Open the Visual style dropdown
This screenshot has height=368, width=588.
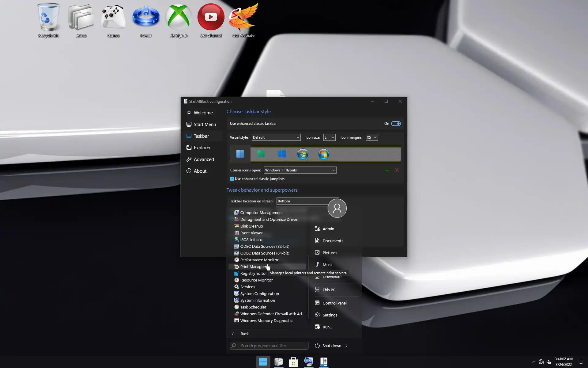276,137
